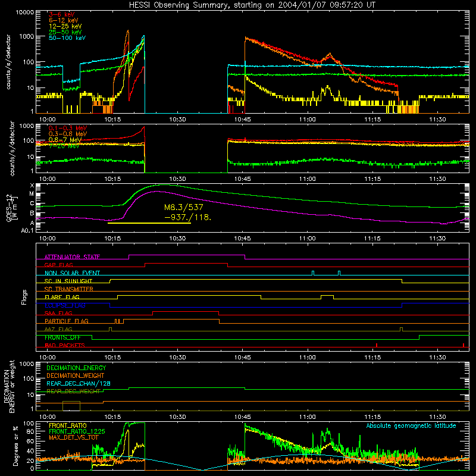
Task: Click the 11:00 tick label under GOES panel
Action: pyautogui.click(x=308, y=239)
